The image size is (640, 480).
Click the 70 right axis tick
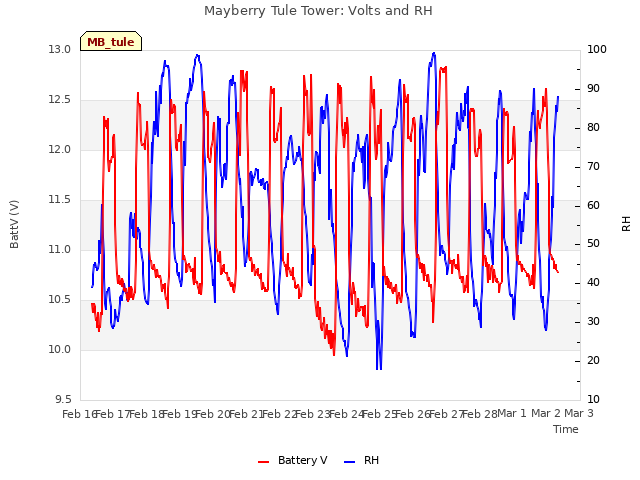click(x=593, y=167)
